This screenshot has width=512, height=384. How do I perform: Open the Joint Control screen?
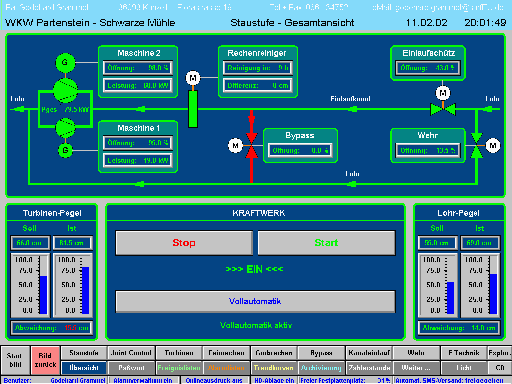[x=131, y=353]
